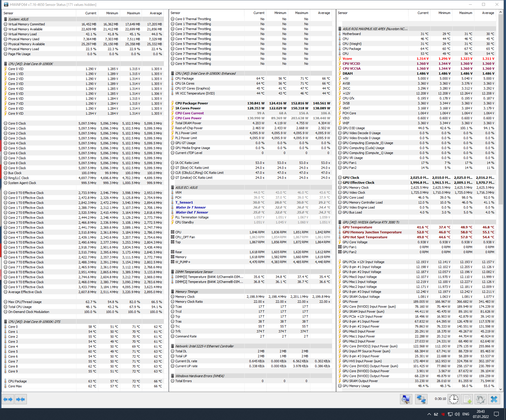Select the T_Sensor1 row
The height and width of the screenshot is (420, 506).
tap(251, 202)
